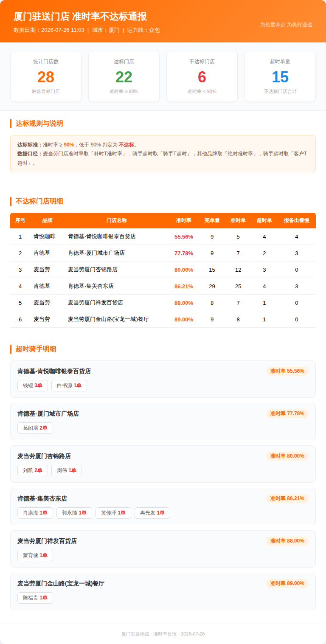The height and width of the screenshot is (644, 326).
Task: Click rider card heading 肯德基-厦门城市广场店
Action: coord(48,413)
